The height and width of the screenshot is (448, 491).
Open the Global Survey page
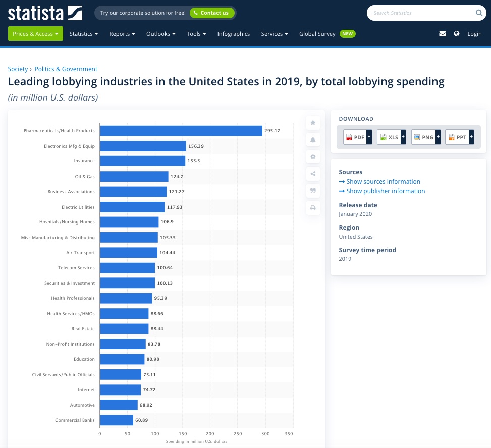[x=317, y=34]
